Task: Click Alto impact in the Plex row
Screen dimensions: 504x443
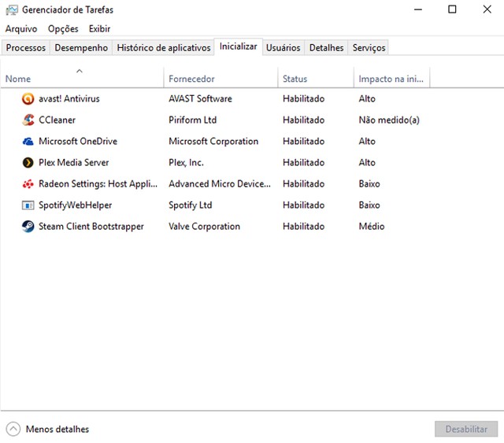Action: pyautogui.click(x=367, y=163)
